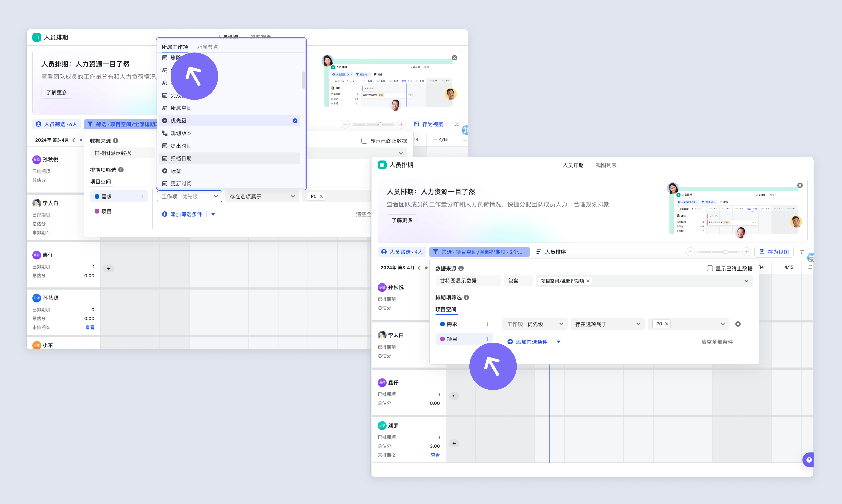Remove the P0 tag in the back window
This screenshot has height=504, width=842.
pos(321,196)
